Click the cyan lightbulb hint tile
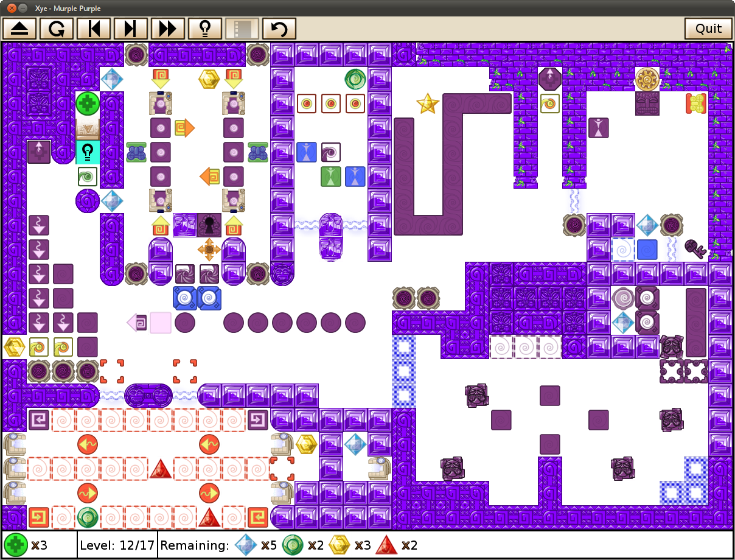 88,152
